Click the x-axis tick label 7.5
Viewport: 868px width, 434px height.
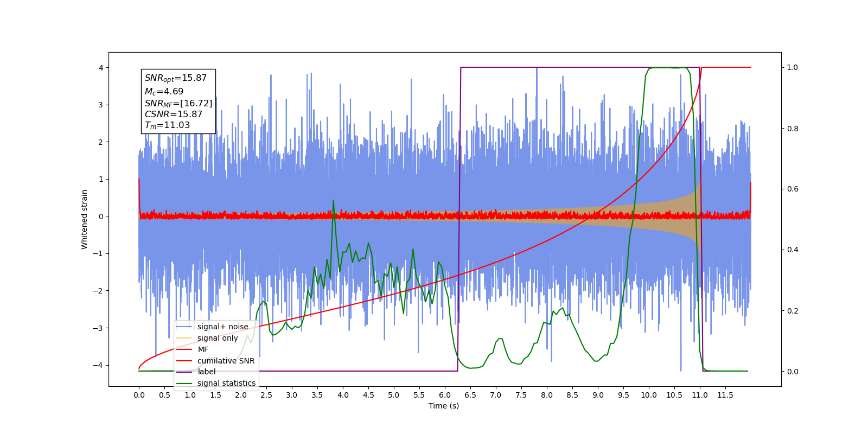pyautogui.click(x=521, y=395)
